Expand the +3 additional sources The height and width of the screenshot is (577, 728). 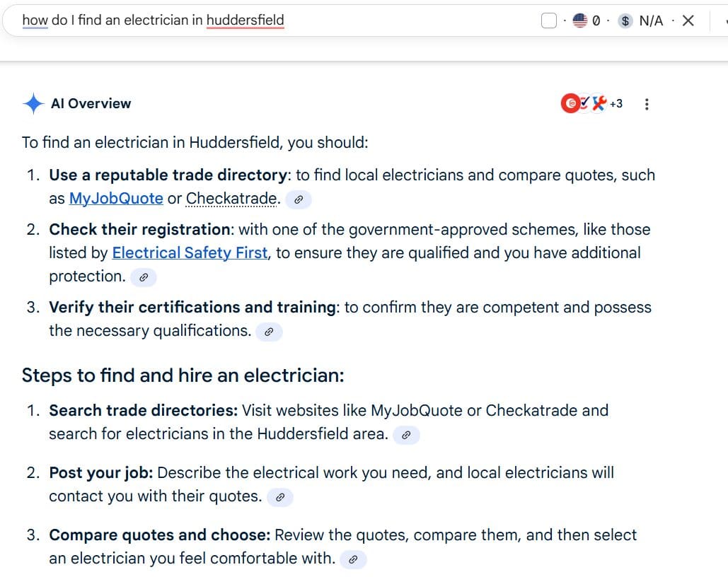(x=616, y=103)
